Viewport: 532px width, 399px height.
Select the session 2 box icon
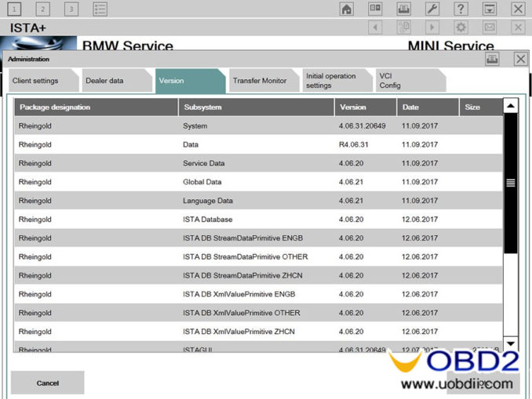point(43,9)
